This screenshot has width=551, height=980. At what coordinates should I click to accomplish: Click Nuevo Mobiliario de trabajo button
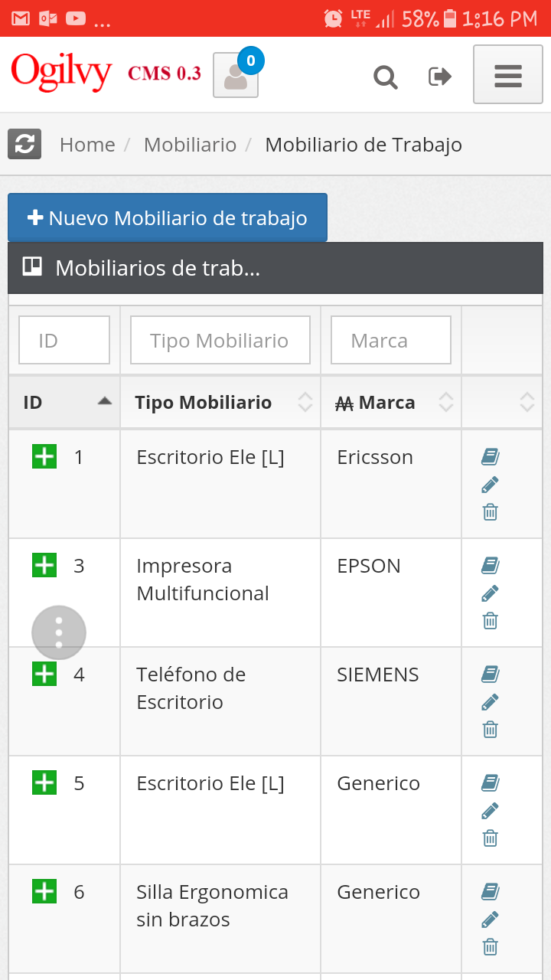[168, 217]
